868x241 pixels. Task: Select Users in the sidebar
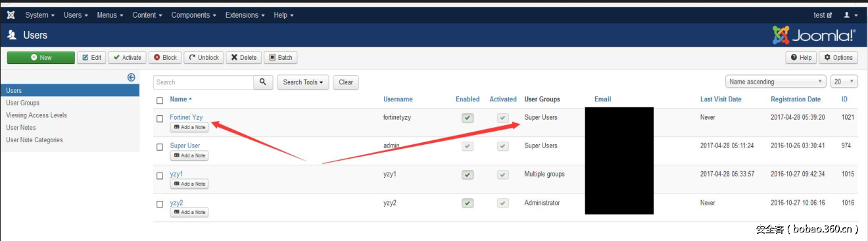tap(70, 90)
